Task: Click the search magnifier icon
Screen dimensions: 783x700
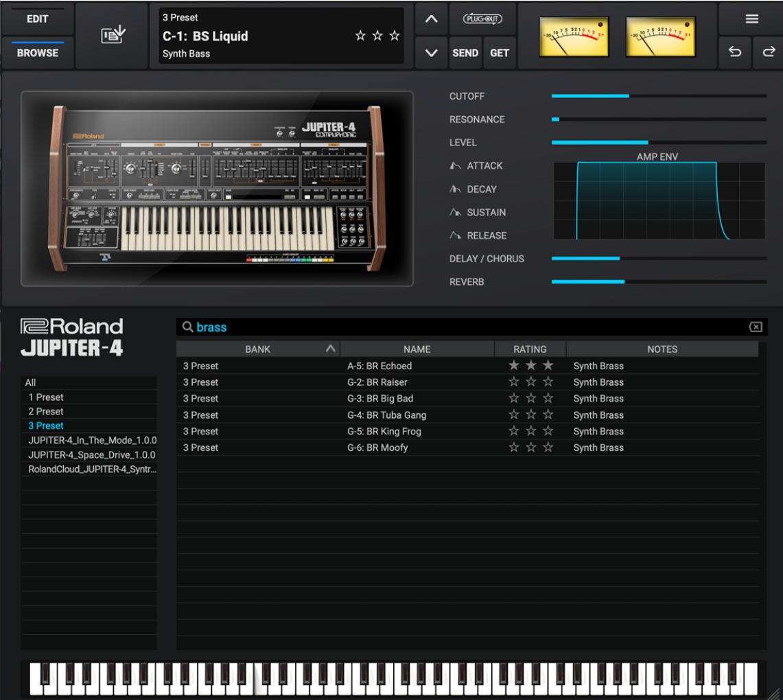Action: (x=188, y=327)
